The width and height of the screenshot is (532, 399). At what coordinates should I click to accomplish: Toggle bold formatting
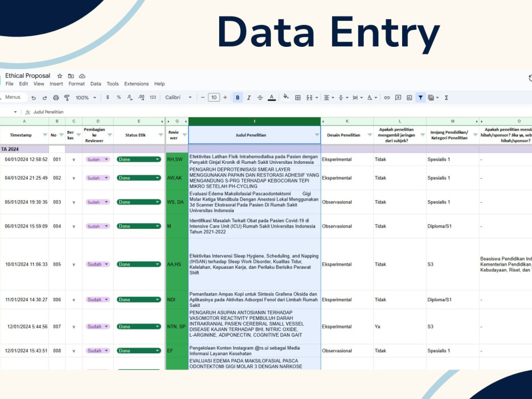point(237,98)
